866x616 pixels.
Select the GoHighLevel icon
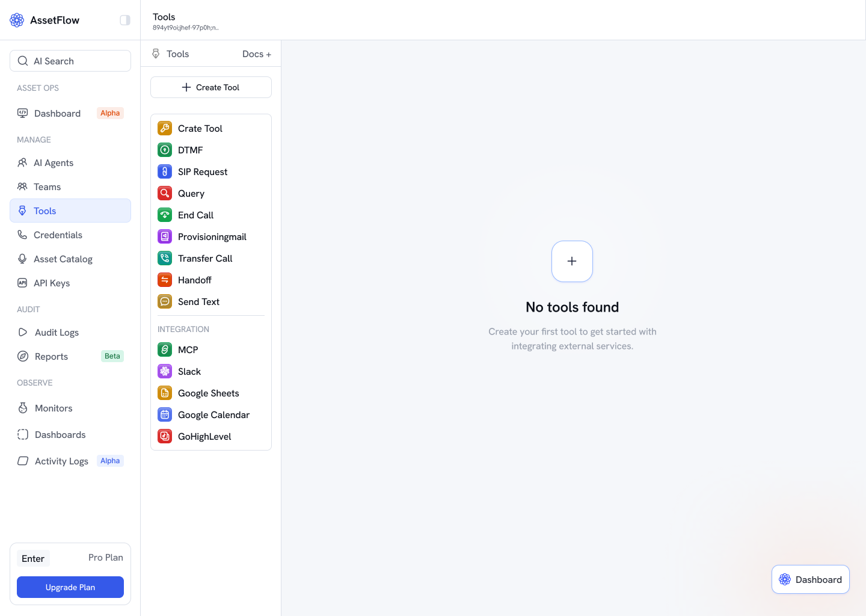(165, 436)
